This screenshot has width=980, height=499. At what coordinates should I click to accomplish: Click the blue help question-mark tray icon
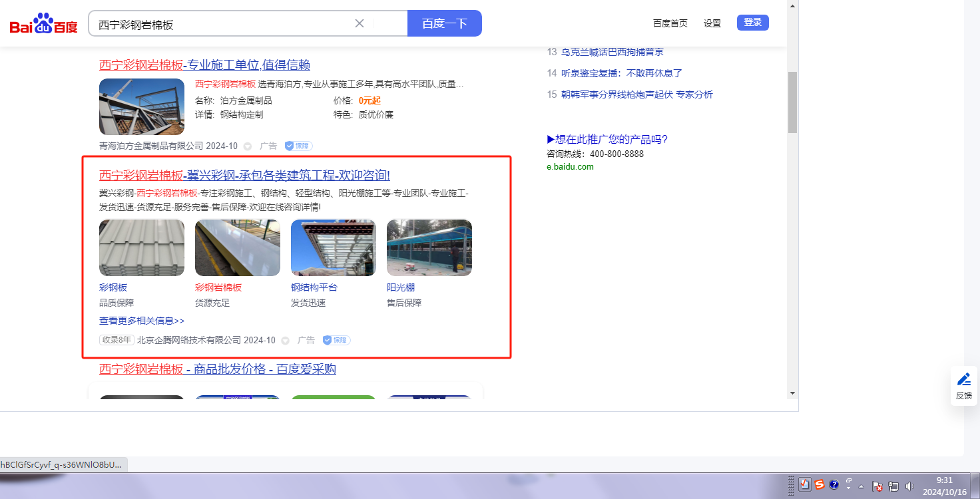(834, 484)
